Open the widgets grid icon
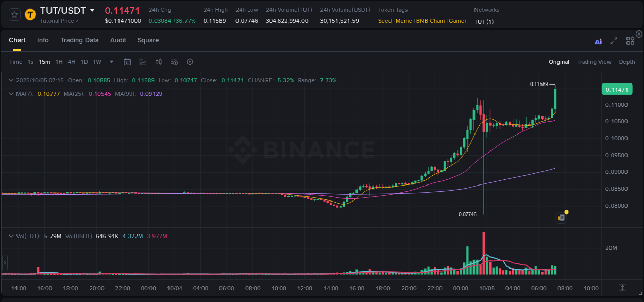 tap(630, 40)
